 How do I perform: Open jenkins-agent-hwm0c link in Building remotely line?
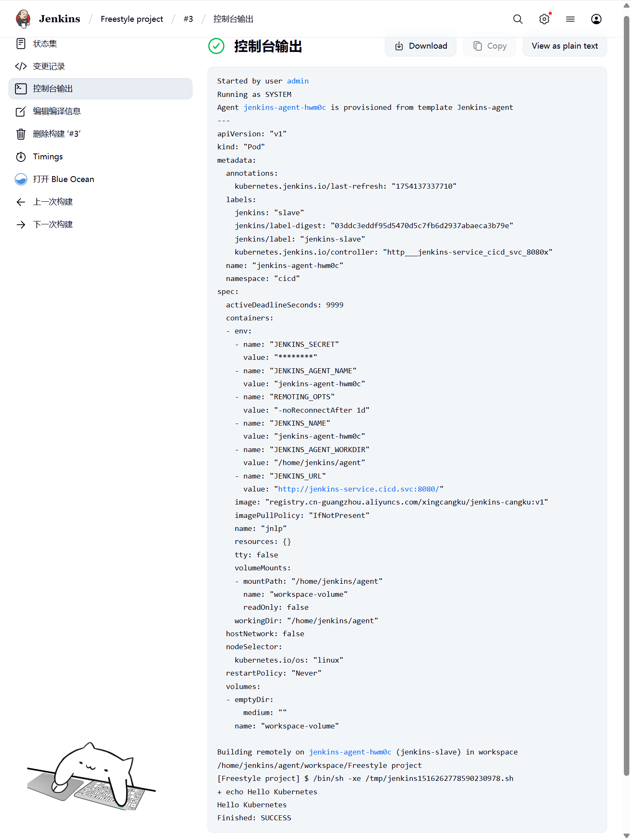350,752
